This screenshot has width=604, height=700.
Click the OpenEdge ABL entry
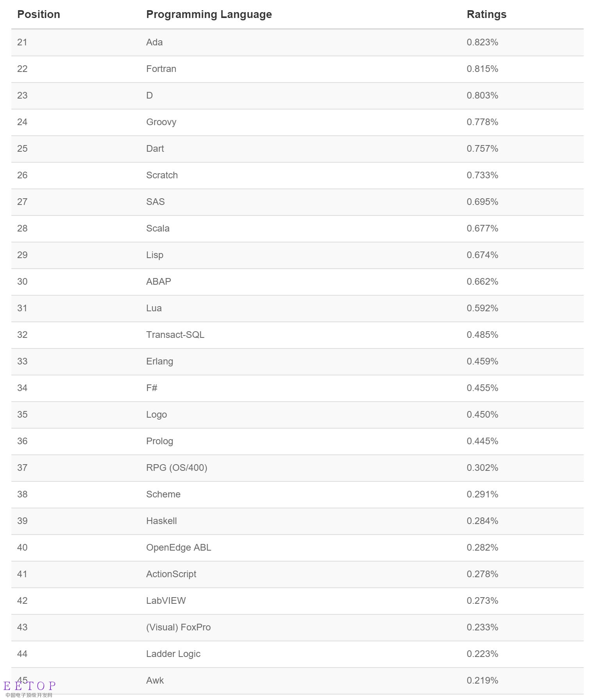pos(178,547)
